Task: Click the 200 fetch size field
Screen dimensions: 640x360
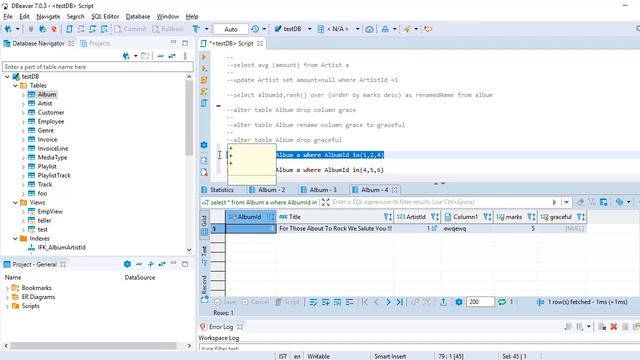Action: 480,302
